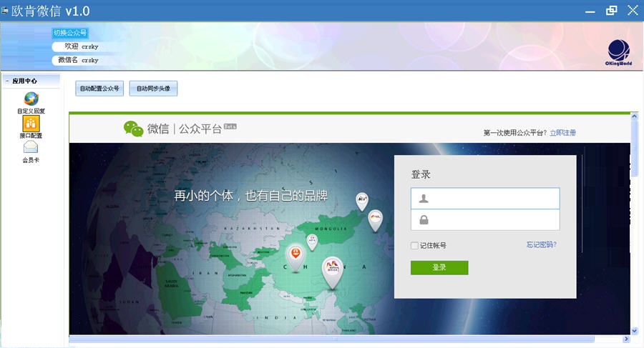This screenshot has height=348, width=644.
Task: Click the slogan 再小的个体，也有自己的品牌
Action: click(251, 196)
